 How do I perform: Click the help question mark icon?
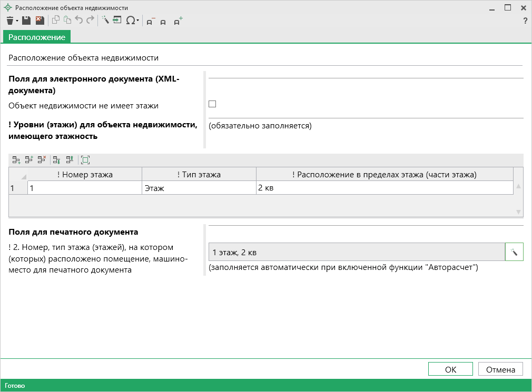click(x=525, y=21)
